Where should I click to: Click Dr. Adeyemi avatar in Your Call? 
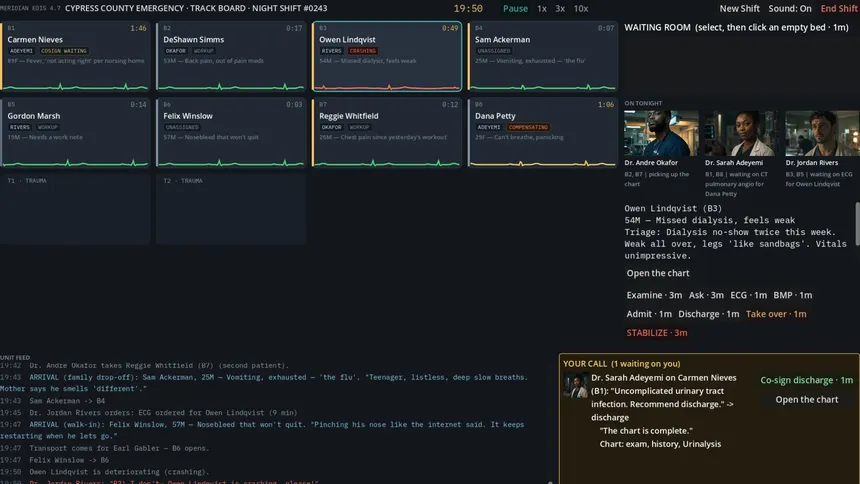click(575, 385)
